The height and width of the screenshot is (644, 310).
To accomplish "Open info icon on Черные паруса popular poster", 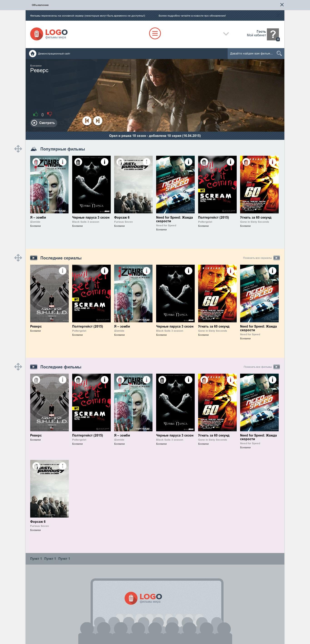I will pos(104,162).
